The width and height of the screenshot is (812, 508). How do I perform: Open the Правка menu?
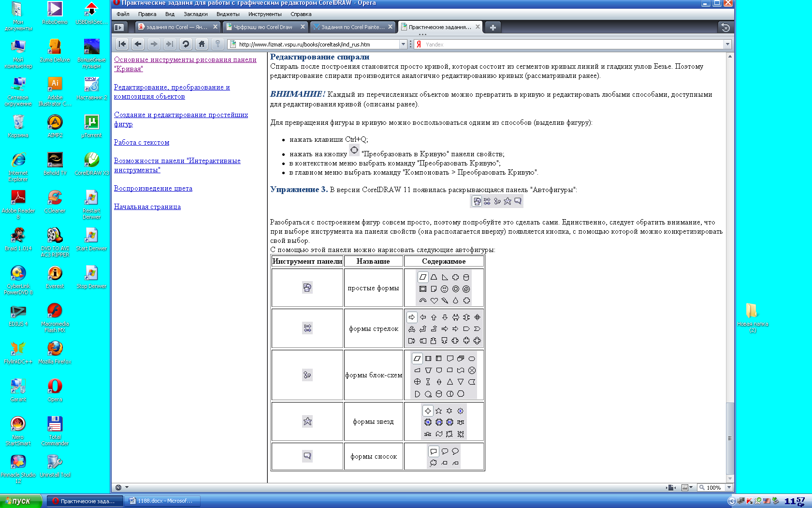[147, 14]
